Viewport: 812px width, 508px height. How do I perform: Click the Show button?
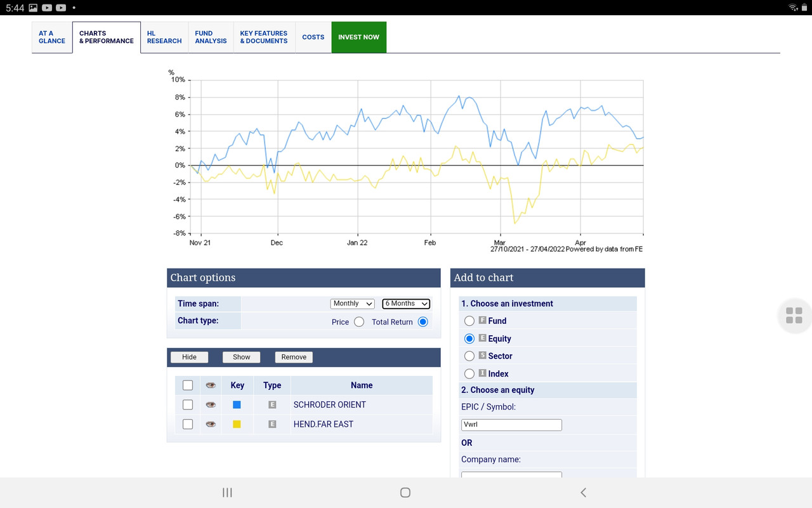241,357
